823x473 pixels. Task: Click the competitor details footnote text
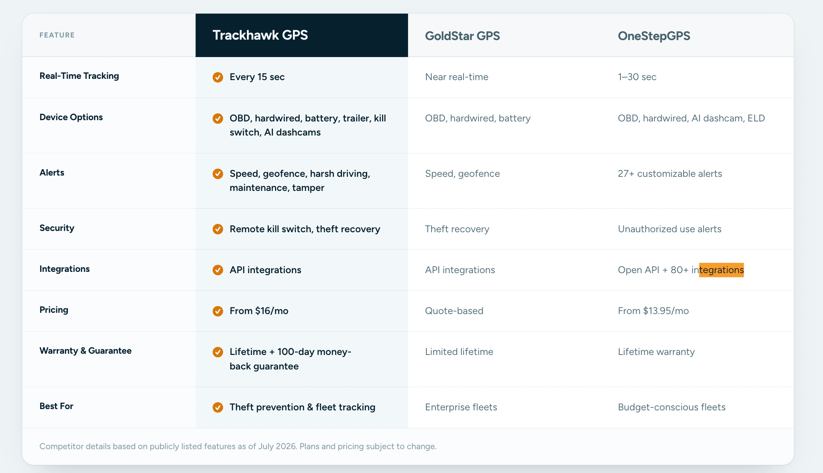coord(238,446)
